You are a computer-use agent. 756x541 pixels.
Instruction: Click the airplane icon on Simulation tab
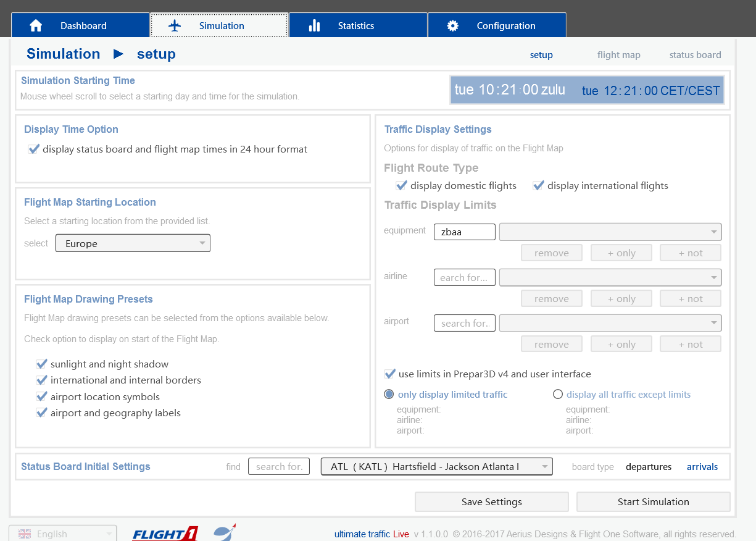(x=175, y=25)
